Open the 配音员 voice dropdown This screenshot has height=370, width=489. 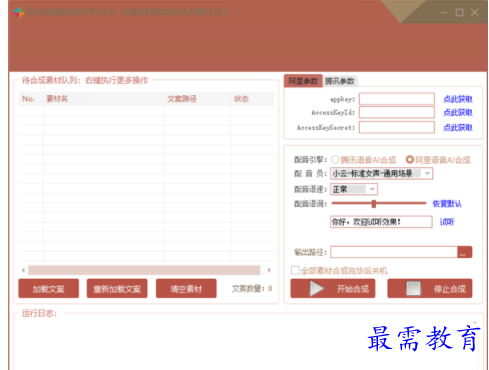click(381, 174)
